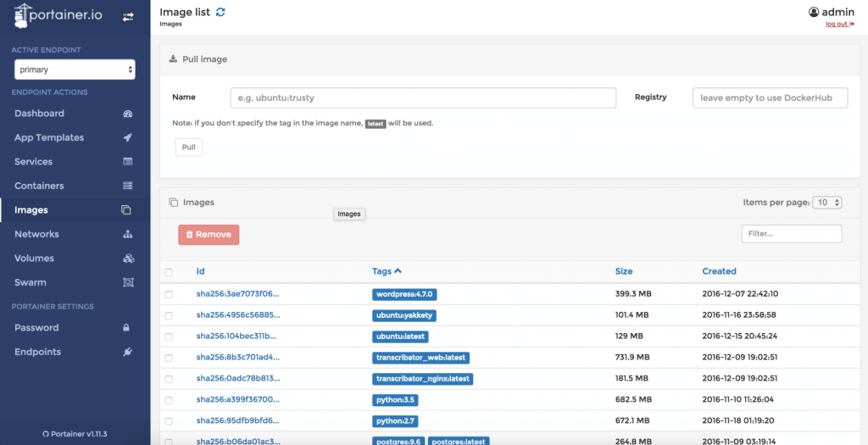This screenshot has height=445, width=868.
Task: Click the Dashboard gauge icon
Action: click(128, 114)
